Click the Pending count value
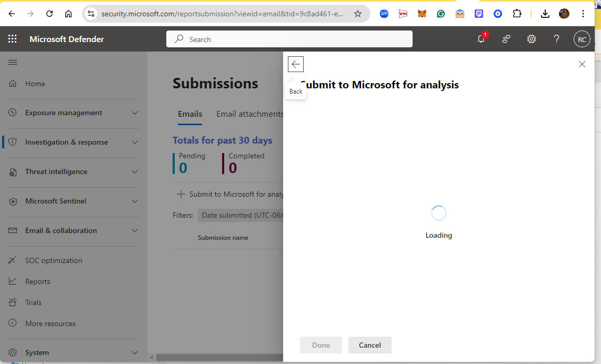601x364 pixels. point(183,168)
